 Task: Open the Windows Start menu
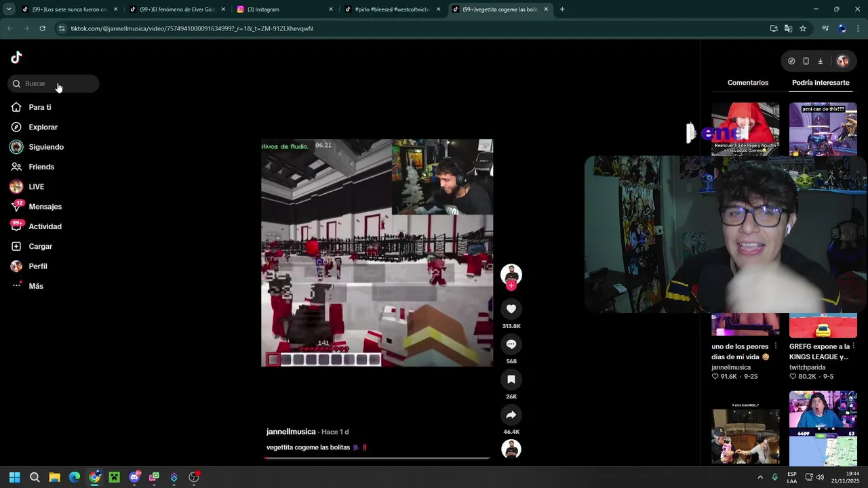(14, 477)
